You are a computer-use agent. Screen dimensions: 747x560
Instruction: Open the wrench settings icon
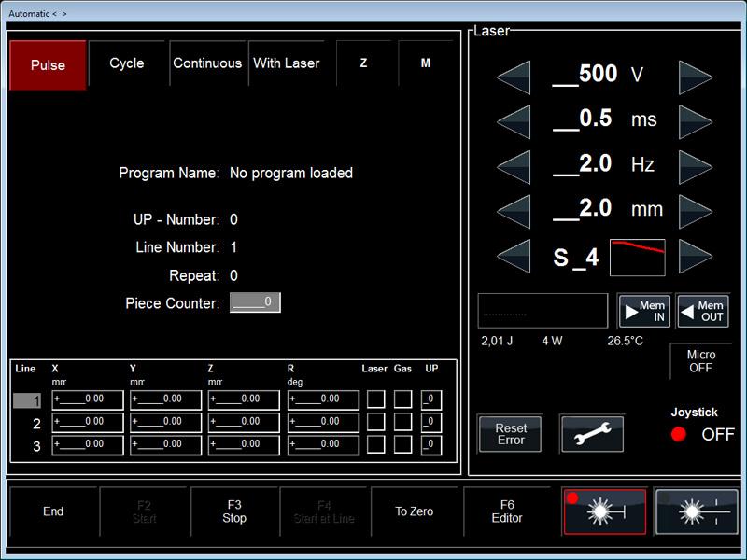point(592,434)
